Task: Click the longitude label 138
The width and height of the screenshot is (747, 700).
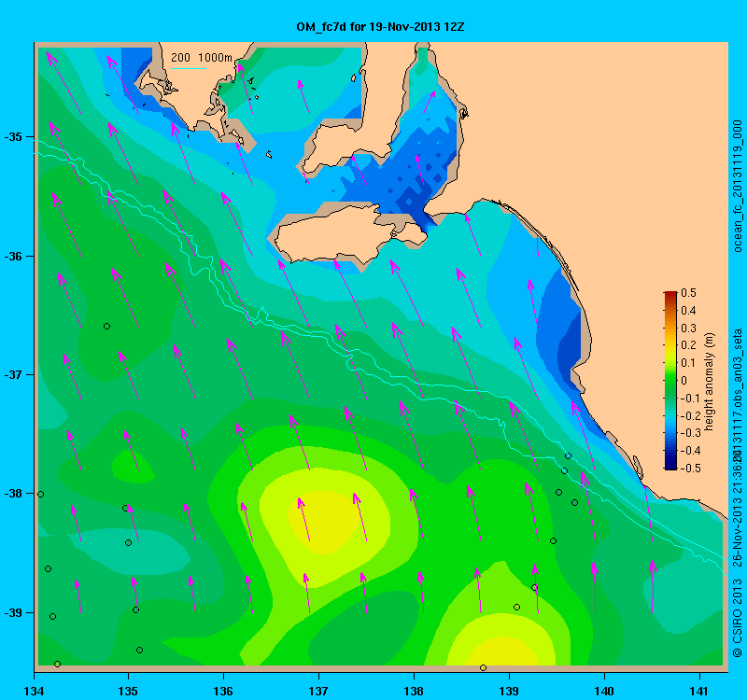Action: coord(414,691)
